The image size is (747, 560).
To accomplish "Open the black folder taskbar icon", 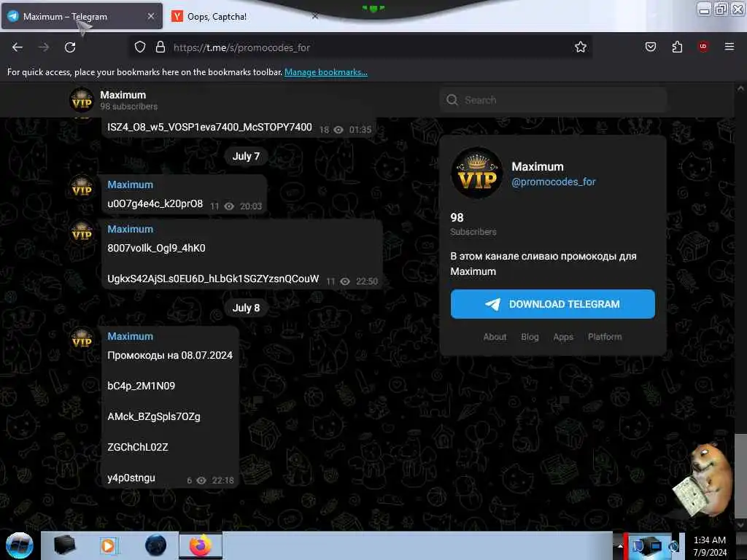I will [x=64, y=545].
